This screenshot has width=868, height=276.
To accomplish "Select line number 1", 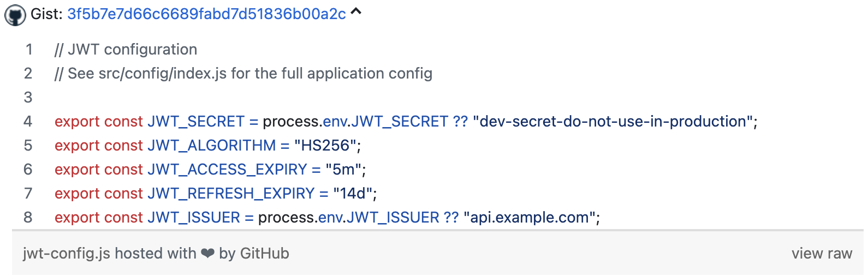I will pos(28,50).
